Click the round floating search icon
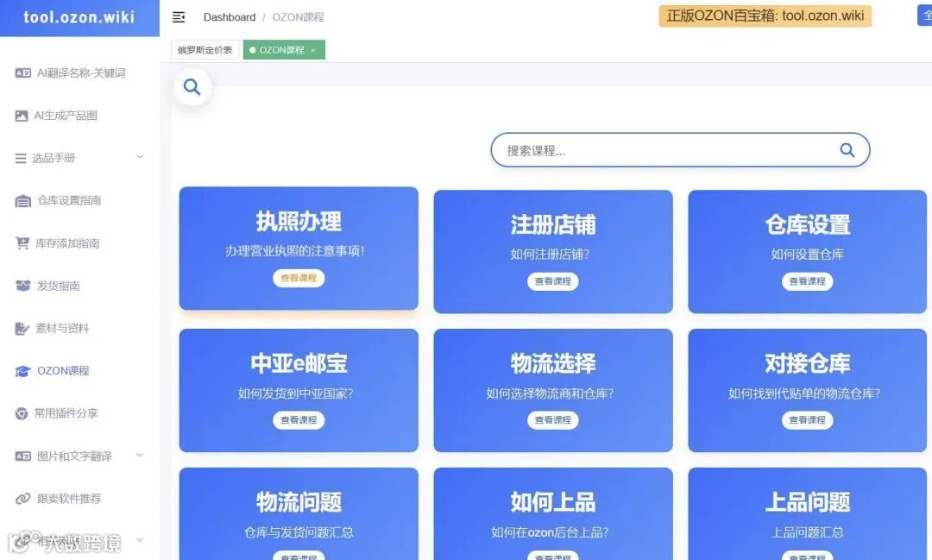The width and height of the screenshot is (932, 560). (192, 87)
